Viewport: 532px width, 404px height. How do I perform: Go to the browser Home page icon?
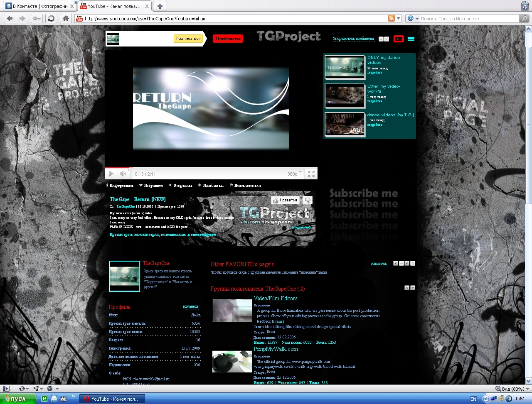coord(65,18)
